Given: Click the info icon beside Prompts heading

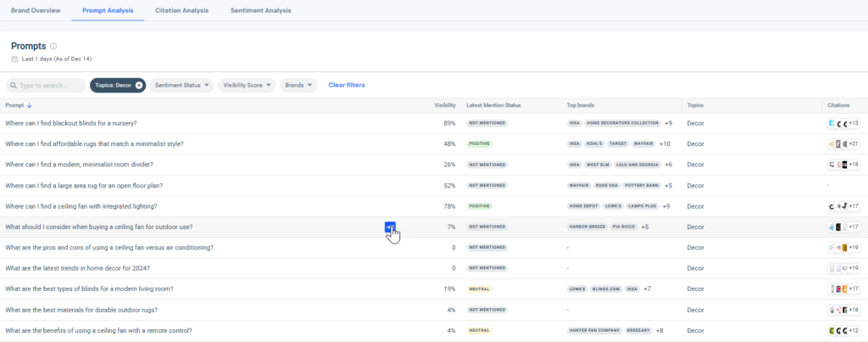Looking at the screenshot, I should pos(53,46).
